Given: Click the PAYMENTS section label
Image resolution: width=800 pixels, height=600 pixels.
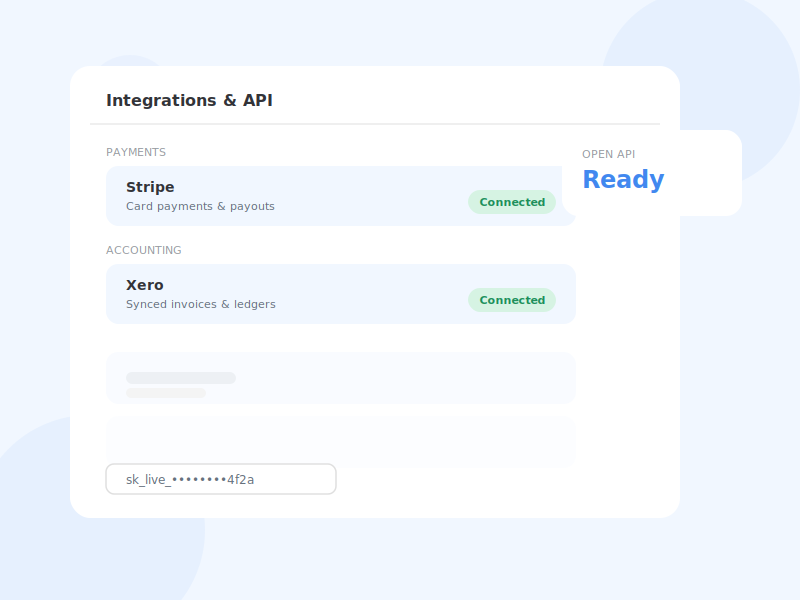Looking at the screenshot, I should 136,152.
